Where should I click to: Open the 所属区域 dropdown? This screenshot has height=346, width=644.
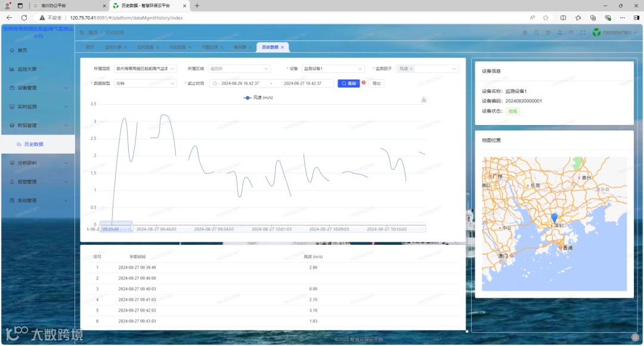pyautogui.click(x=239, y=69)
